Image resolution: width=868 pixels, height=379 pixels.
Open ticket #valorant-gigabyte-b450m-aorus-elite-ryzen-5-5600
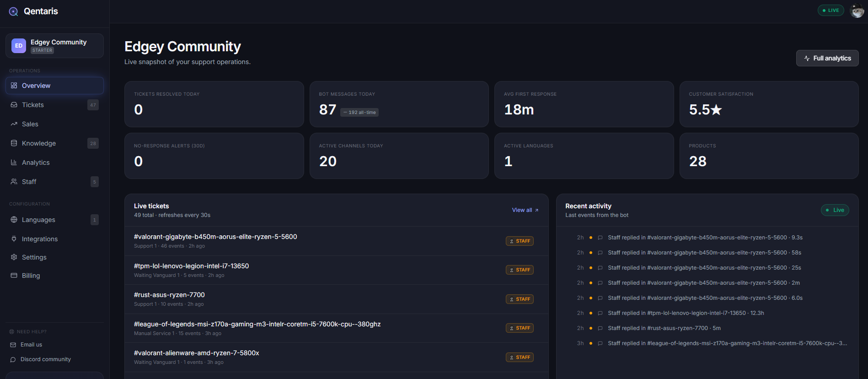tap(215, 237)
